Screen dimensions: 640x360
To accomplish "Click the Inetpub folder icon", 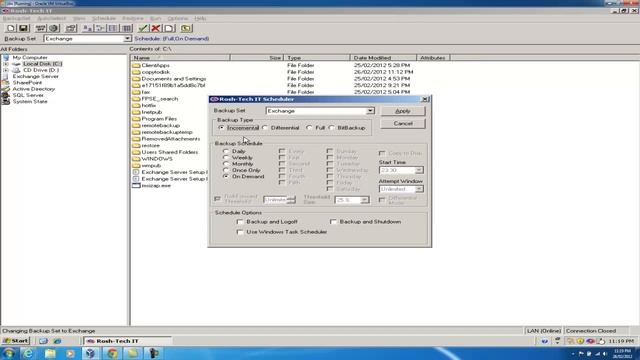I will (136, 112).
